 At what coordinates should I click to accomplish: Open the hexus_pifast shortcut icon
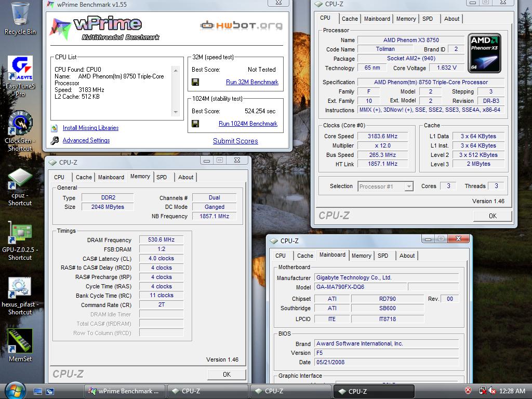click(x=20, y=287)
